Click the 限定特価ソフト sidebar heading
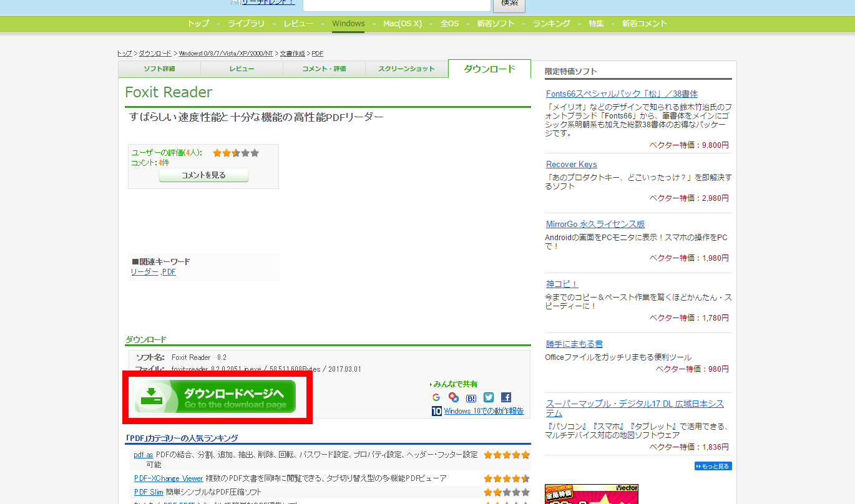This screenshot has width=855, height=504. click(570, 72)
